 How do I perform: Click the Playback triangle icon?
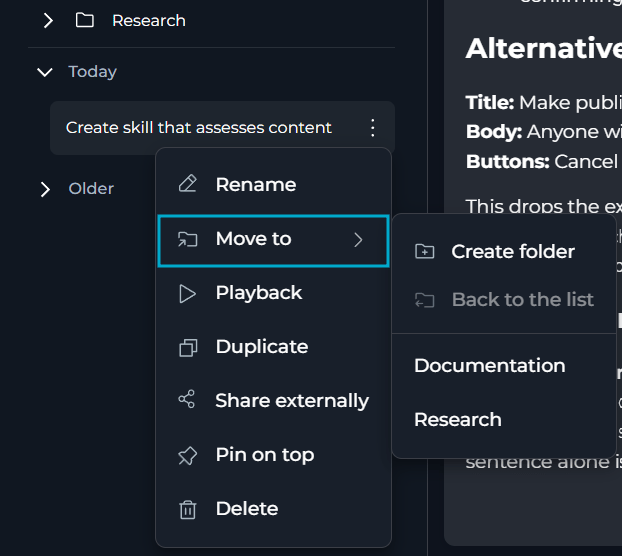pyautogui.click(x=187, y=293)
